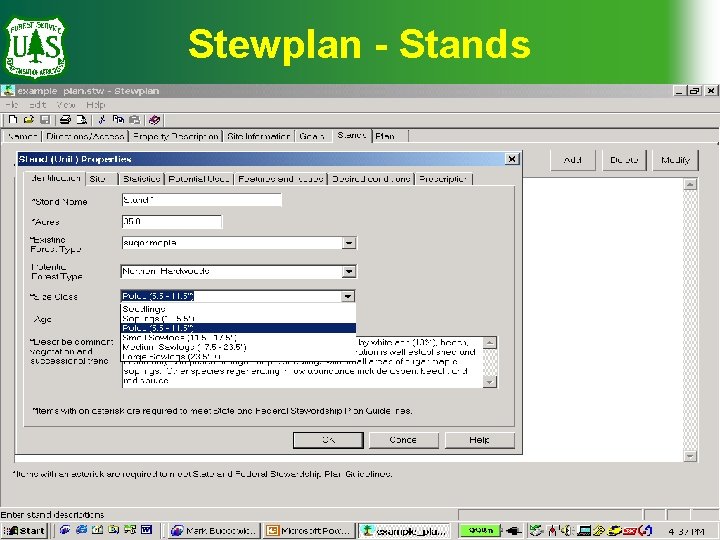This screenshot has height=540, width=720.
Task: Open the View menu
Action: 66,105
